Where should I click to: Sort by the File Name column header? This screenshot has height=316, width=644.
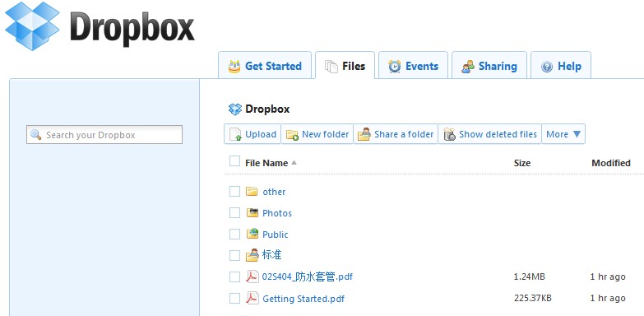coord(266,163)
